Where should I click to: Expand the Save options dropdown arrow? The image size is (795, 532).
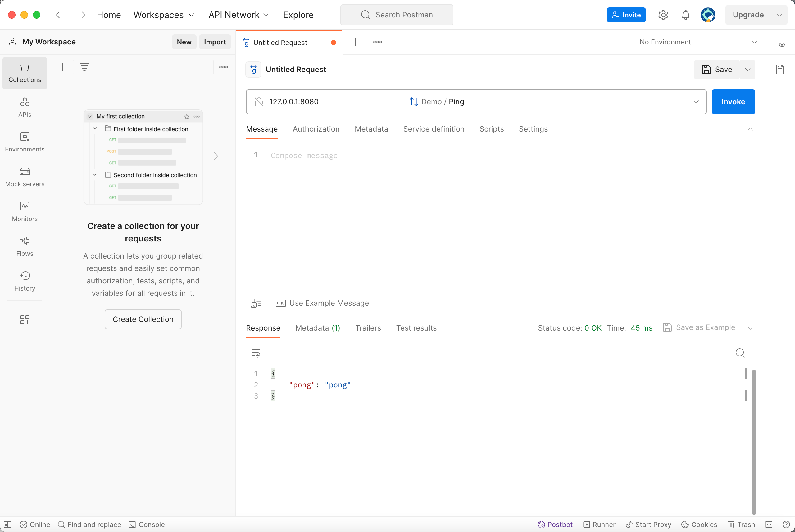747,70
